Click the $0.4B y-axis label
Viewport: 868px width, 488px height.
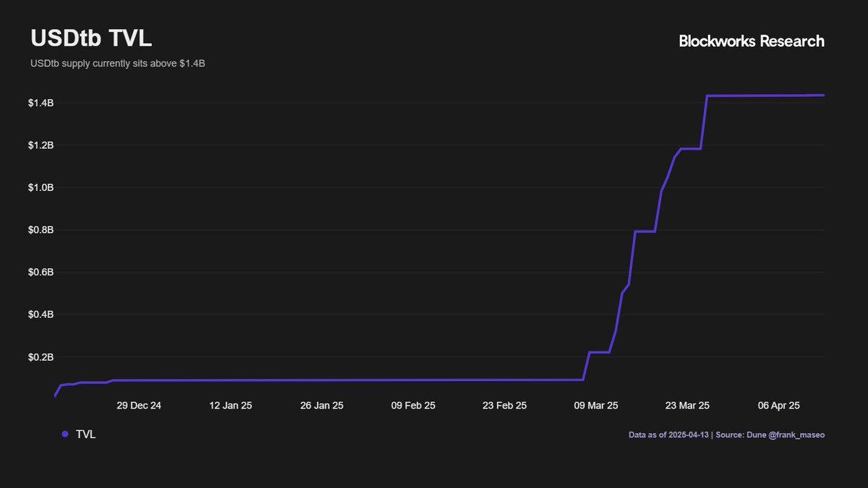(41, 315)
